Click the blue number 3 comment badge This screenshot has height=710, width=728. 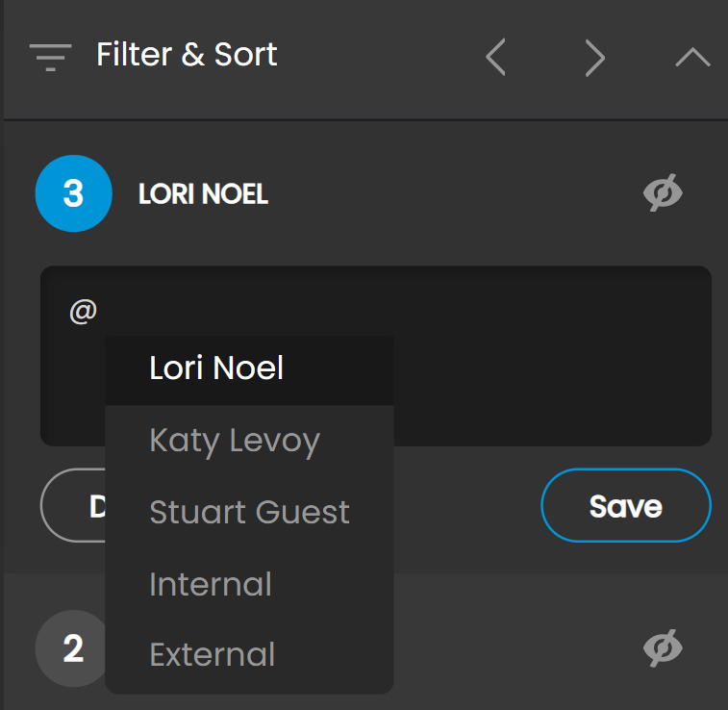73,194
